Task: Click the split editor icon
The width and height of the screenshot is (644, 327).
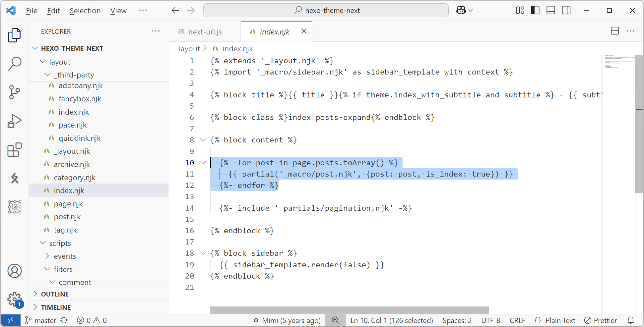Action: (615, 31)
